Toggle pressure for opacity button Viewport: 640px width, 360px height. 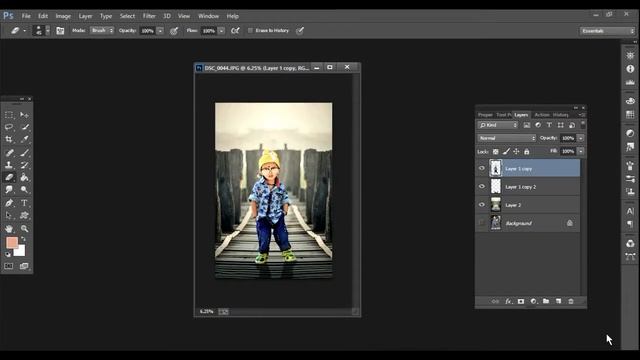tap(174, 31)
